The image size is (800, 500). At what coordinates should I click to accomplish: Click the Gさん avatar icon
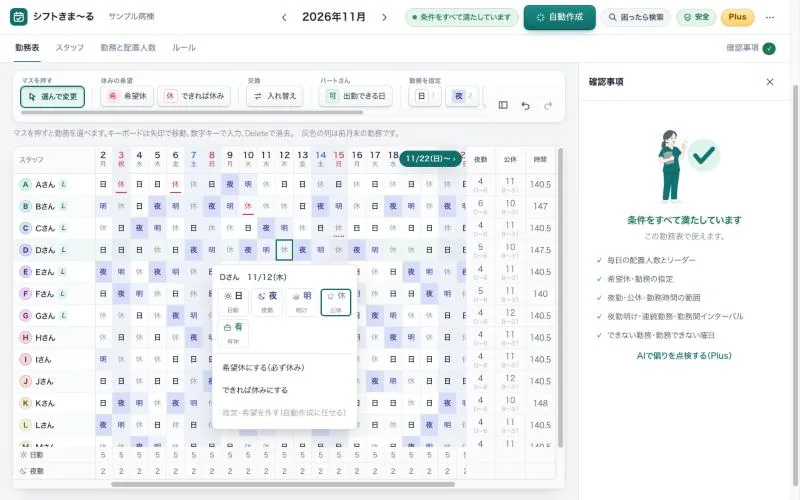pyautogui.click(x=26, y=316)
